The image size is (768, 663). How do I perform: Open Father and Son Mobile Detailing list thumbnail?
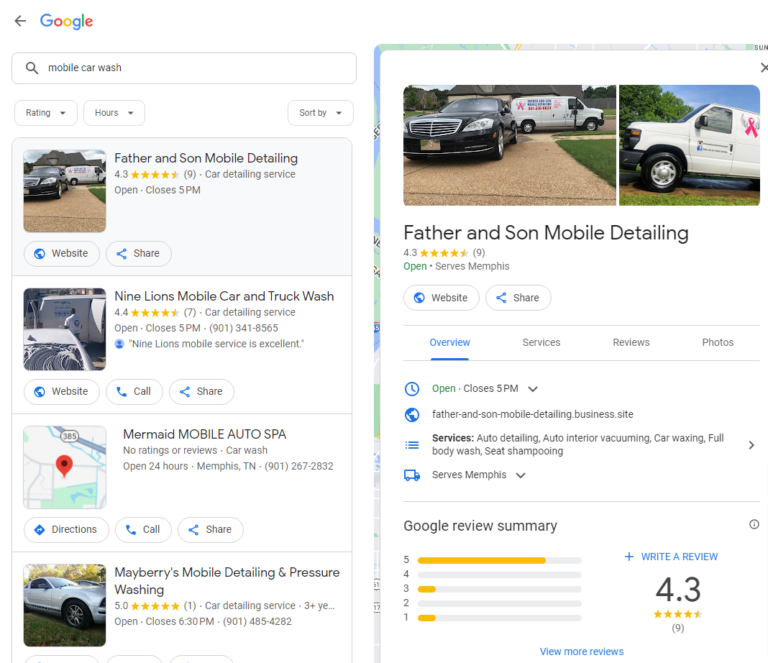[x=65, y=191]
